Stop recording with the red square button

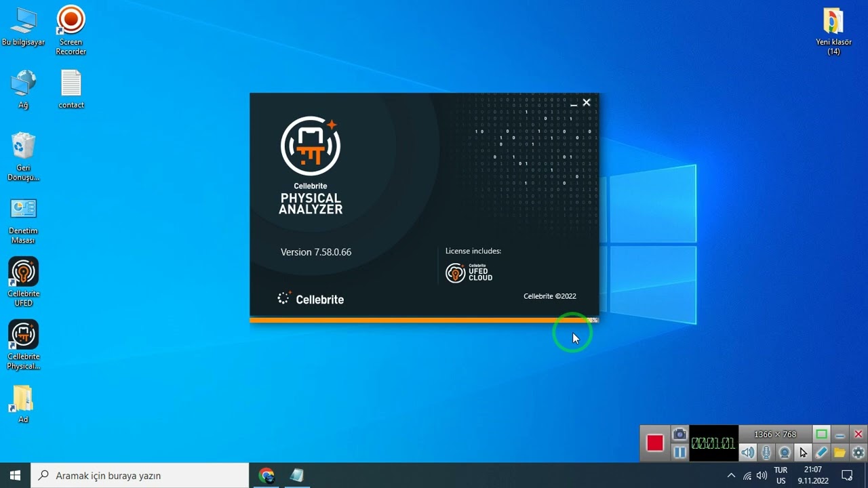click(654, 443)
